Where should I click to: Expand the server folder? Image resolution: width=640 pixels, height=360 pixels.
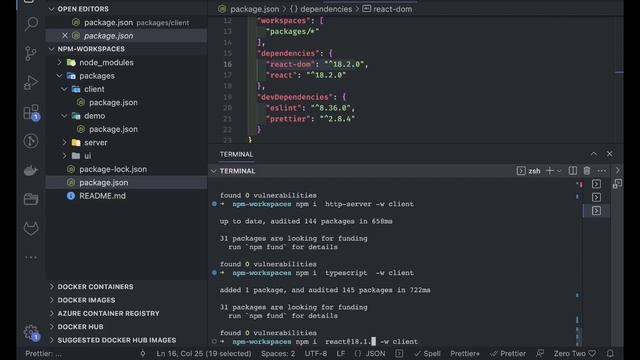(64, 142)
